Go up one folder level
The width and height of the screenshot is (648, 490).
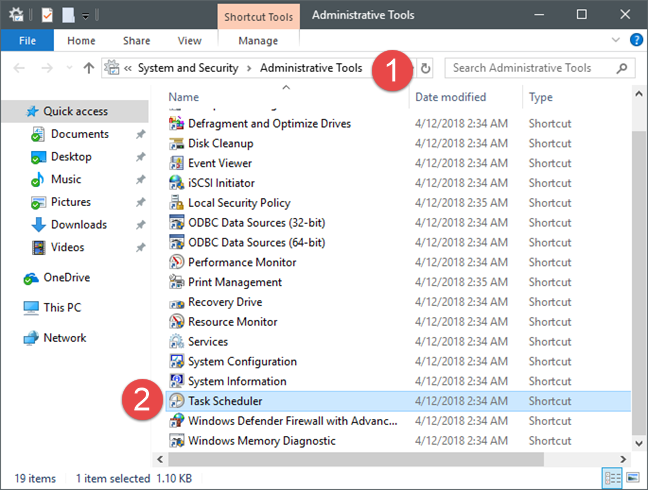[x=88, y=68]
